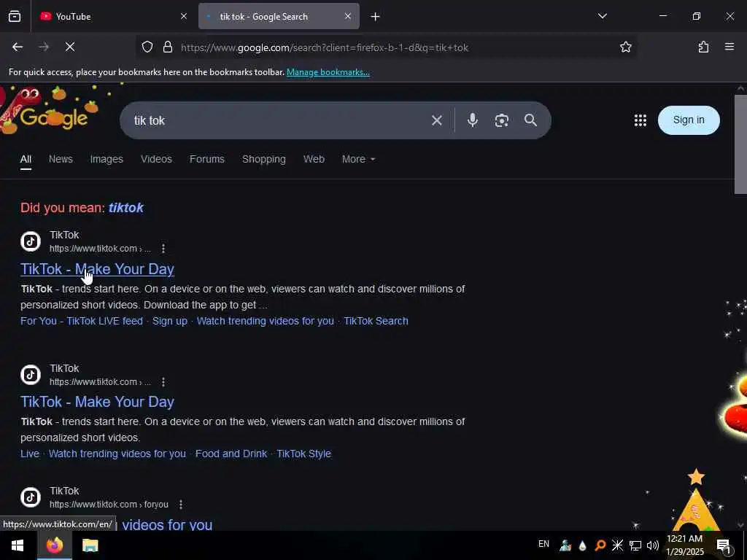Switch to Shopping results
This screenshot has width=747, height=560.
tap(264, 160)
